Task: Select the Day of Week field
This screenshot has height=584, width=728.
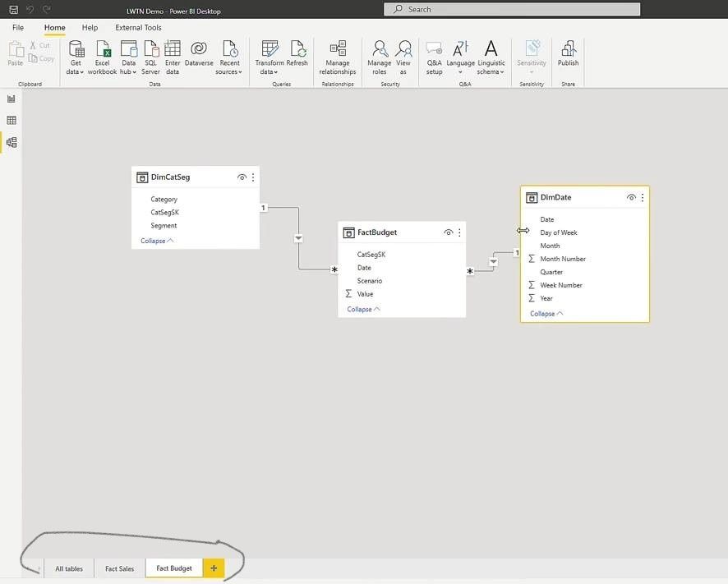Action: (x=559, y=232)
